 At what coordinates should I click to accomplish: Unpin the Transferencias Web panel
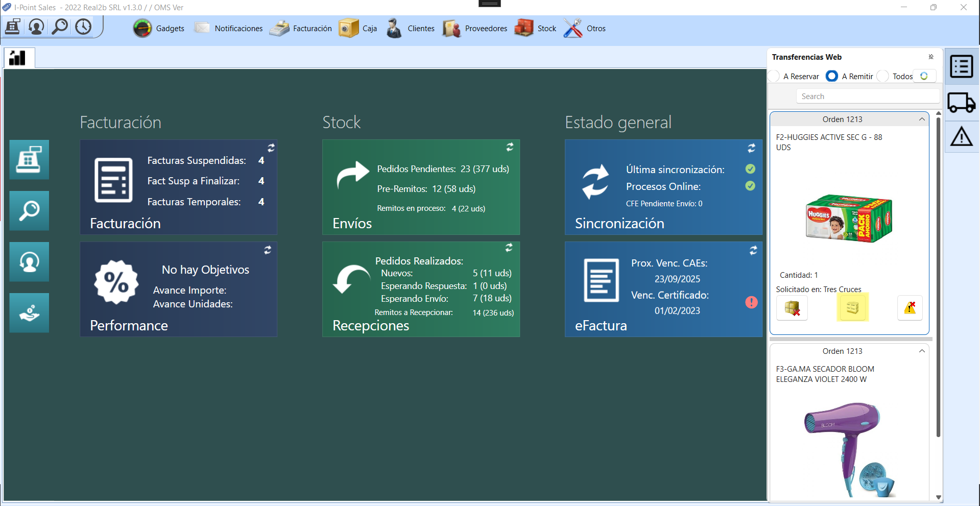point(931,57)
